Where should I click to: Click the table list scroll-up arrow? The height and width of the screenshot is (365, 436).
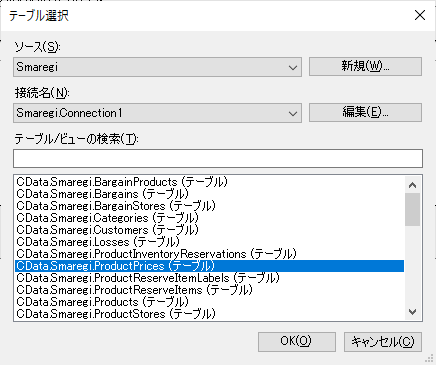tap(413, 185)
